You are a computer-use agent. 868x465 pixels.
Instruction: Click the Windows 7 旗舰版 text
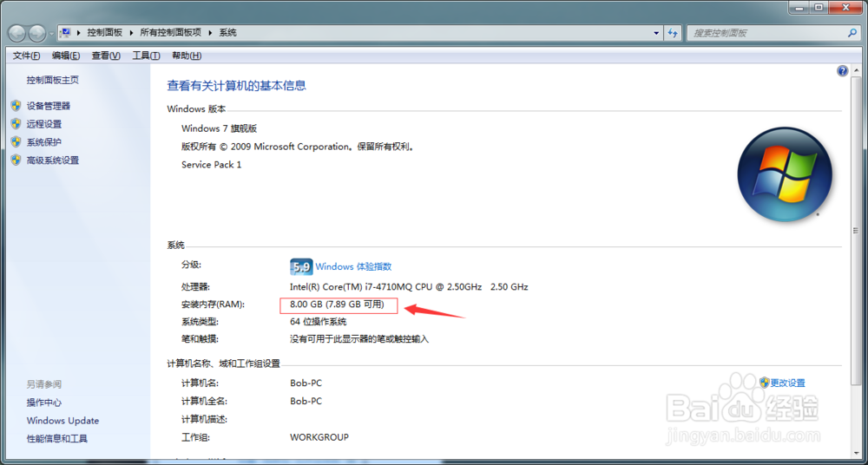click(220, 129)
